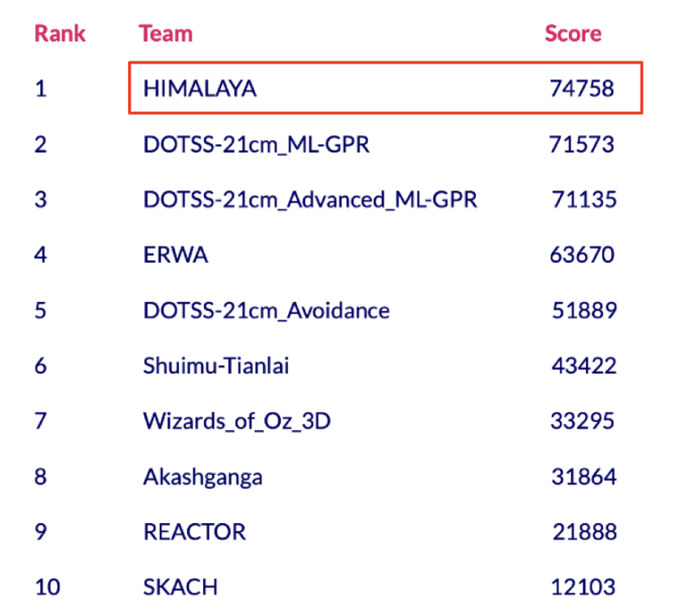Screen dimensions: 679x616
Task: Click Akashganga's score of 31864
Action: pyautogui.click(x=584, y=476)
